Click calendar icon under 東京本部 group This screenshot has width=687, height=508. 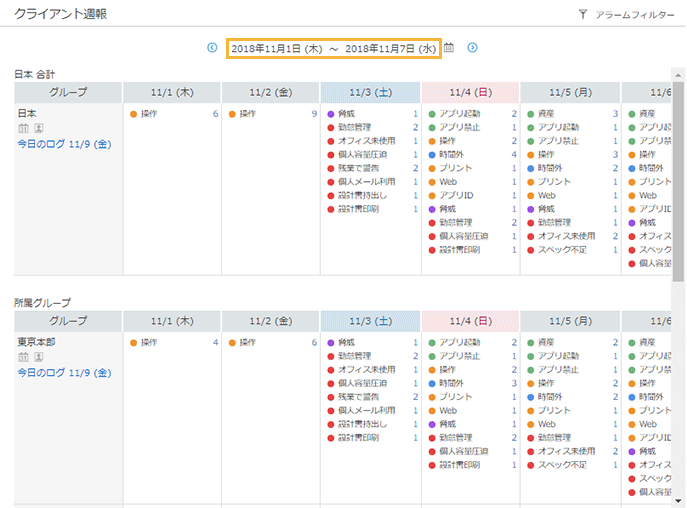pyautogui.click(x=23, y=357)
